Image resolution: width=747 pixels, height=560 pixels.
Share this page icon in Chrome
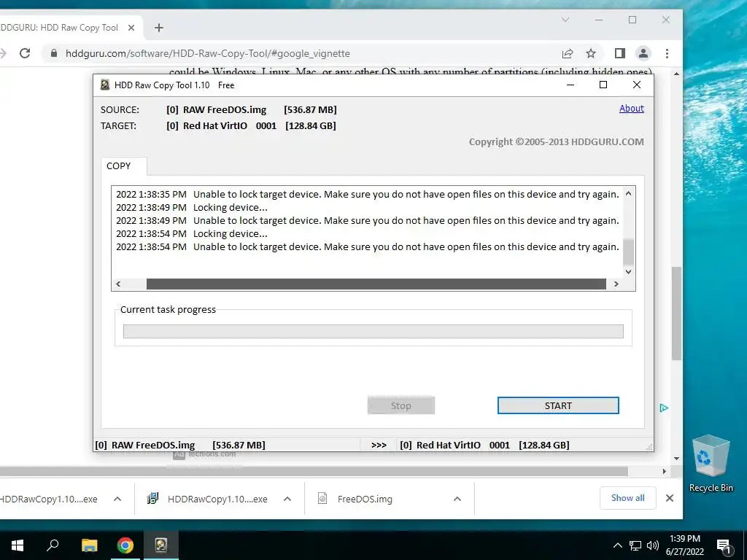(568, 53)
